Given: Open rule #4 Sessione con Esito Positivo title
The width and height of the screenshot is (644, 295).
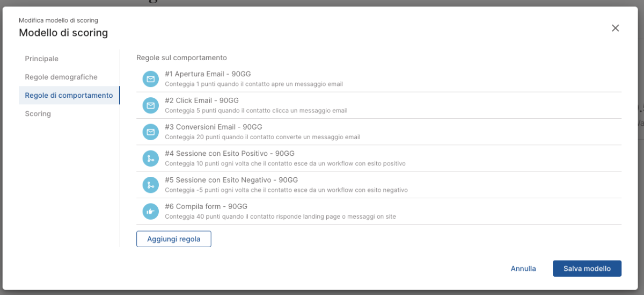Looking at the screenshot, I should 230,153.
